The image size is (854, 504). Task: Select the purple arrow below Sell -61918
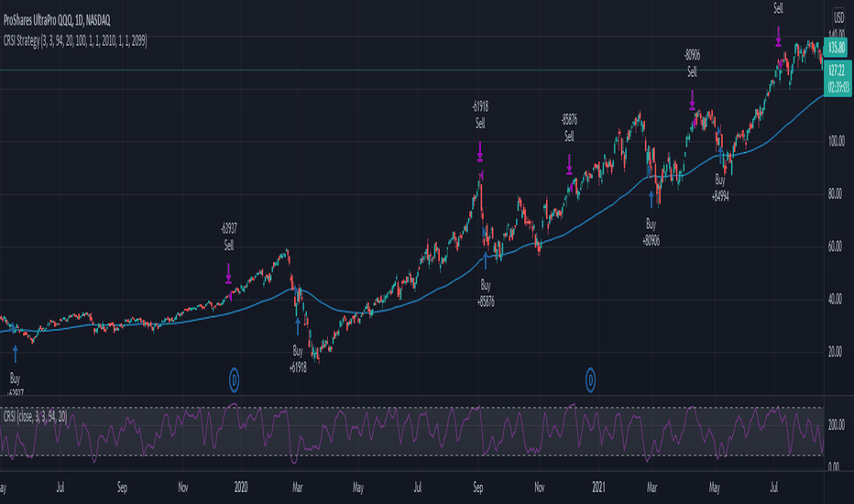(480, 151)
